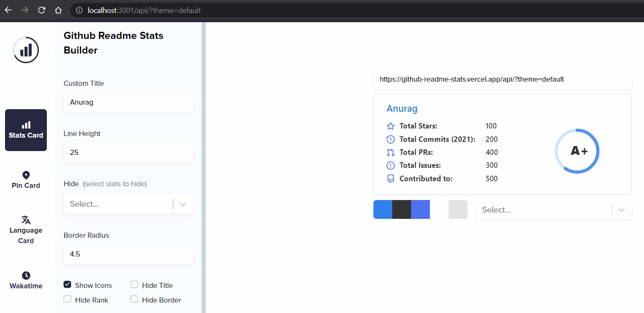The image size is (644, 313).
Task: Click the pull request icon beside Total PRs
Action: 390,152
